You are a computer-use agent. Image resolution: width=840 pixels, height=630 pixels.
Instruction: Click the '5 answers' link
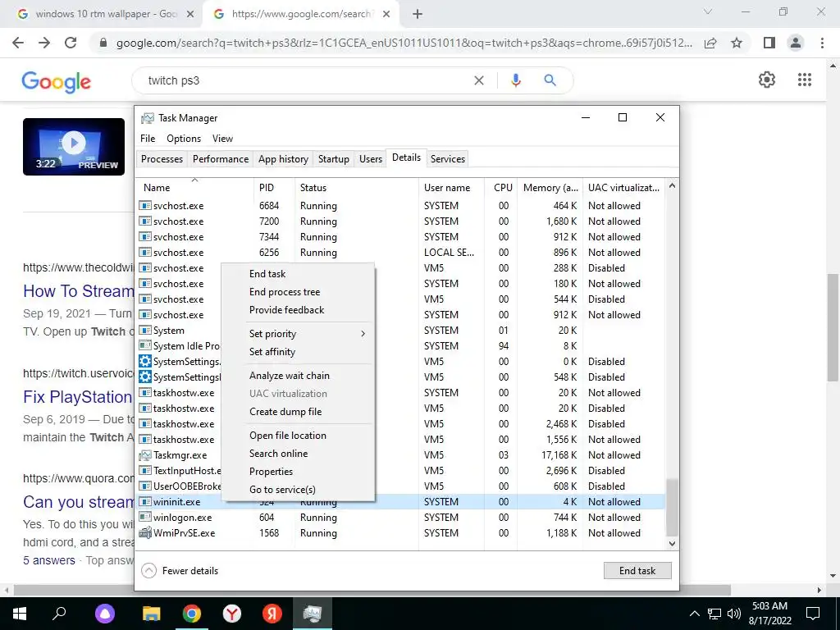pos(48,560)
